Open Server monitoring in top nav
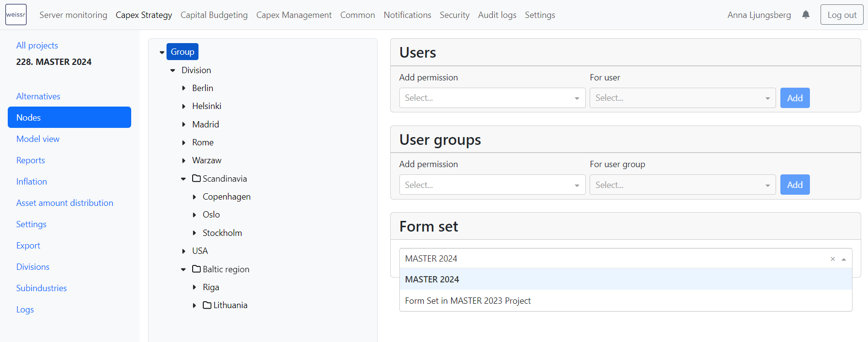Image resolution: width=868 pixels, height=342 pixels. point(73,15)
